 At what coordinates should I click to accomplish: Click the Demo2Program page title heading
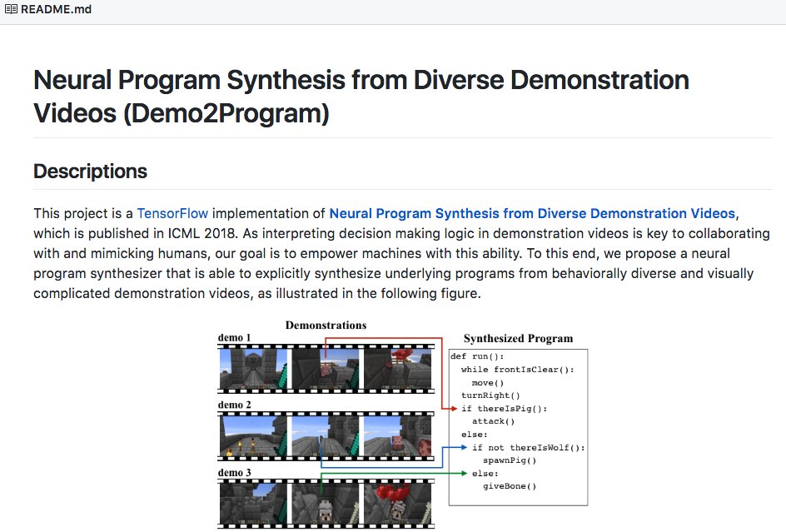tap(361, 97)
